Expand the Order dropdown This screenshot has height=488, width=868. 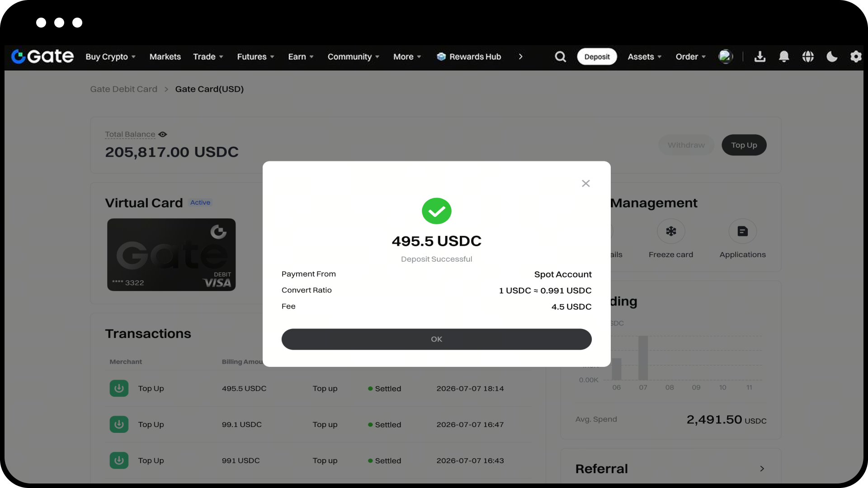690,56
